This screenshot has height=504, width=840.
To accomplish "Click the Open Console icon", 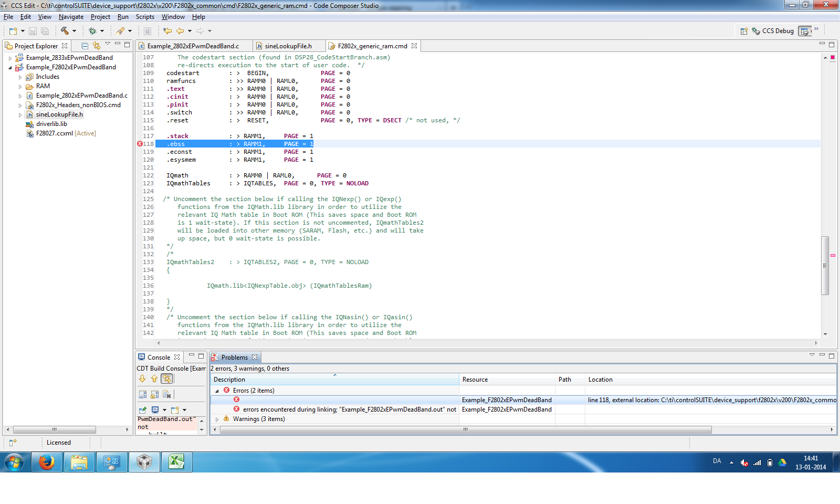I will click(x=175, y=409).
